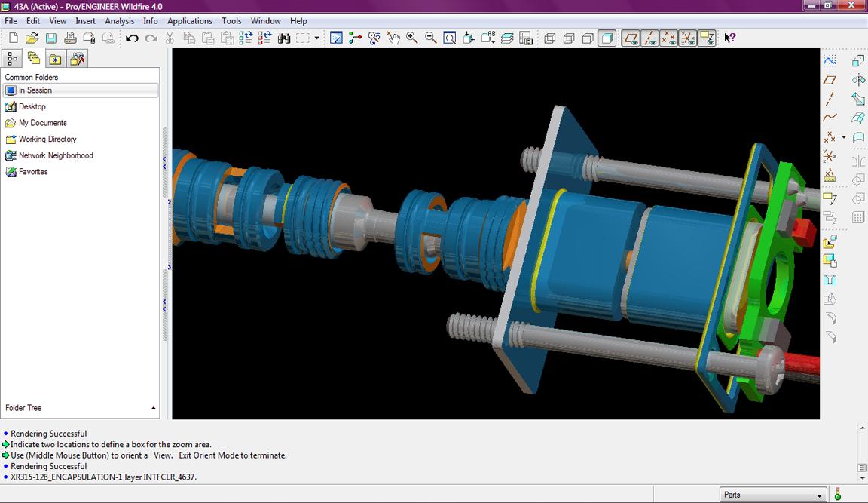Start the Revolve tool
The height and width of the screenshot is (503, 868).
tap(858, 81)
